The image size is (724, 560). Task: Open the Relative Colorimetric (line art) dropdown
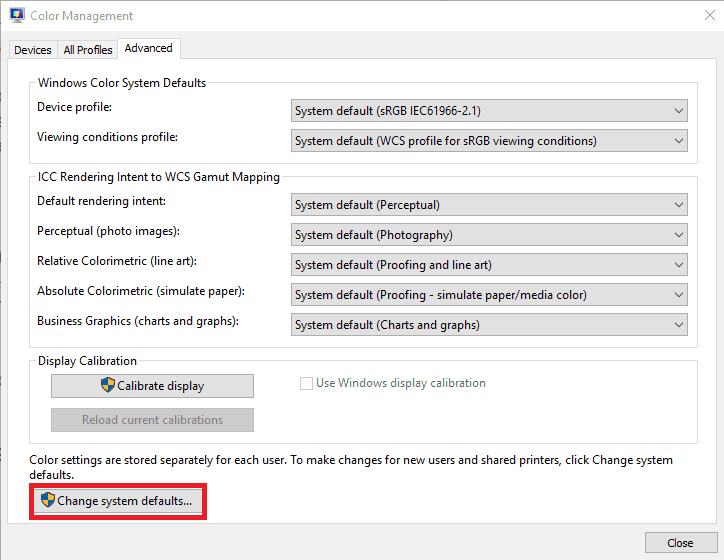click(x=489, y=265)
